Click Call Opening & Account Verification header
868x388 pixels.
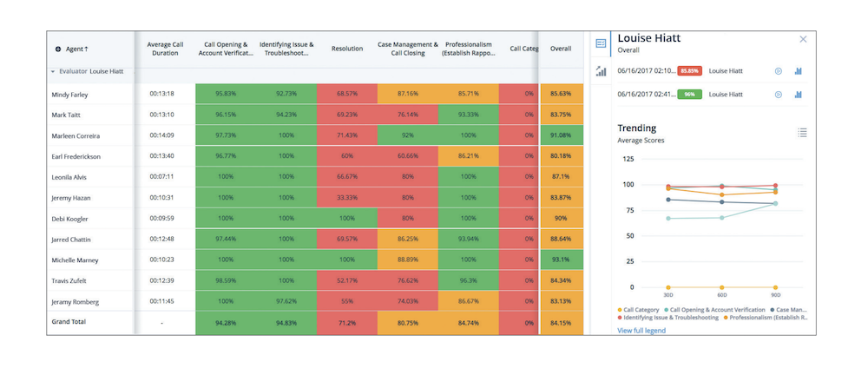coord(226,49)
